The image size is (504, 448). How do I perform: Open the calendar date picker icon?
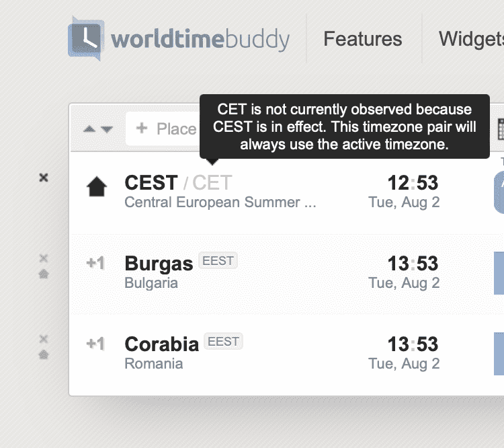pos(500,128)
